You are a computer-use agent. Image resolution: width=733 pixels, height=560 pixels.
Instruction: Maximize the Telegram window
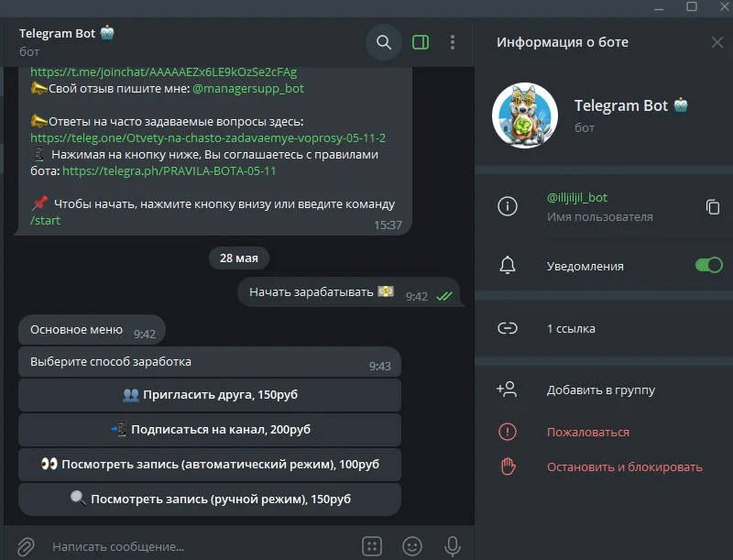[692, 7]
